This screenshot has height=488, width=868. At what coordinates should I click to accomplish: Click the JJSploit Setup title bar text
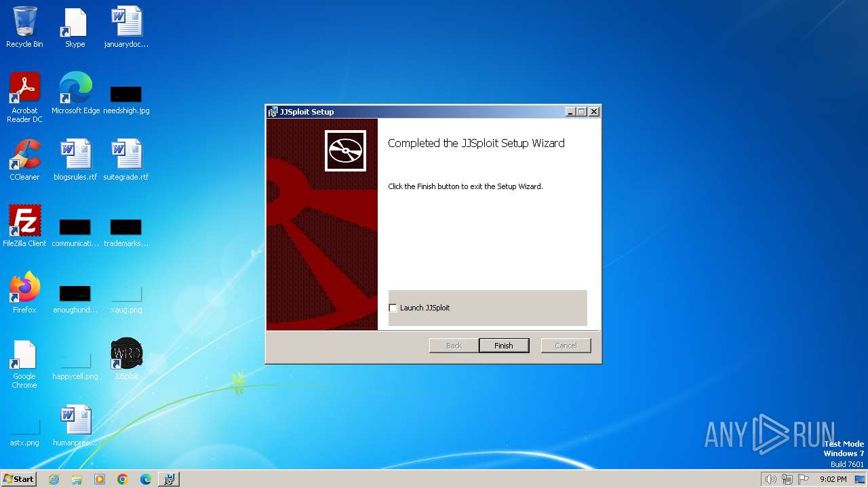pyautogui.click(x=307, y=112)
